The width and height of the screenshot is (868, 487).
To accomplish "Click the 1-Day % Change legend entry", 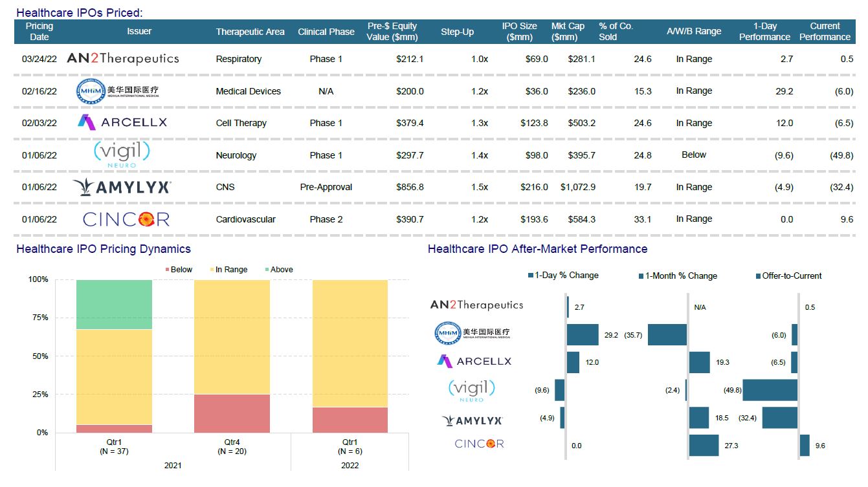I will [x=562, y=276].
